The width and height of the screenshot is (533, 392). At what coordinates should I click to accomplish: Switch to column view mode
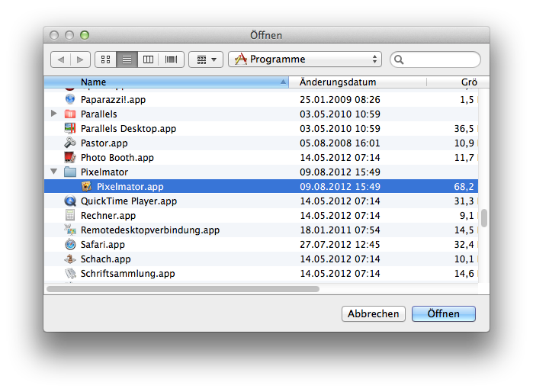pyautogui.click(x=149, y=59)
